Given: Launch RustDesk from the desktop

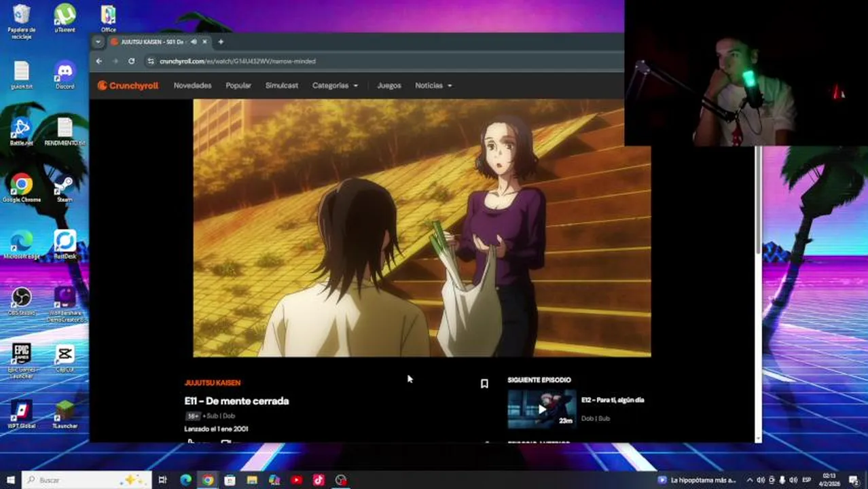Looking at the screenshot, I should 65,244.
